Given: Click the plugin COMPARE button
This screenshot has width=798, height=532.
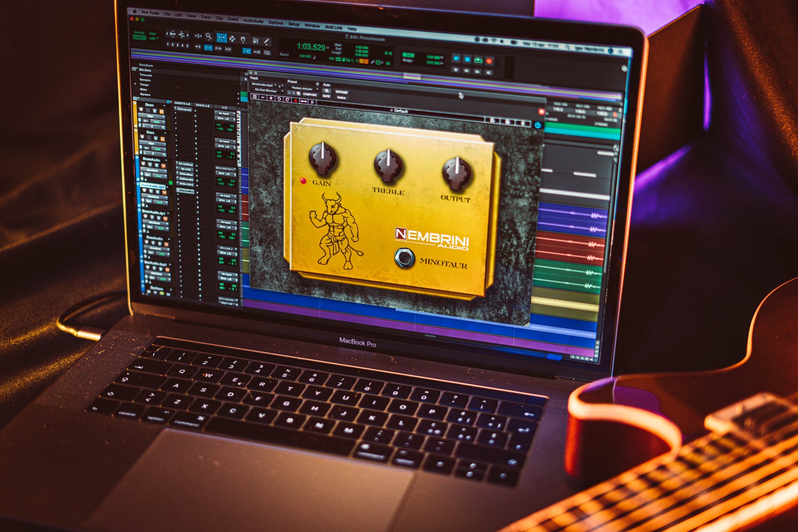Looking at the screenshot, I should (310, 94).
